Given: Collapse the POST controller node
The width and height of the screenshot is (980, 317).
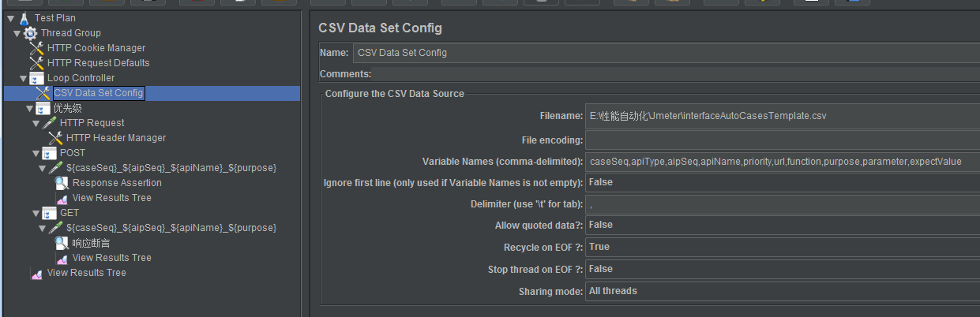Looking at the screenshot, I should coord(36,153).
